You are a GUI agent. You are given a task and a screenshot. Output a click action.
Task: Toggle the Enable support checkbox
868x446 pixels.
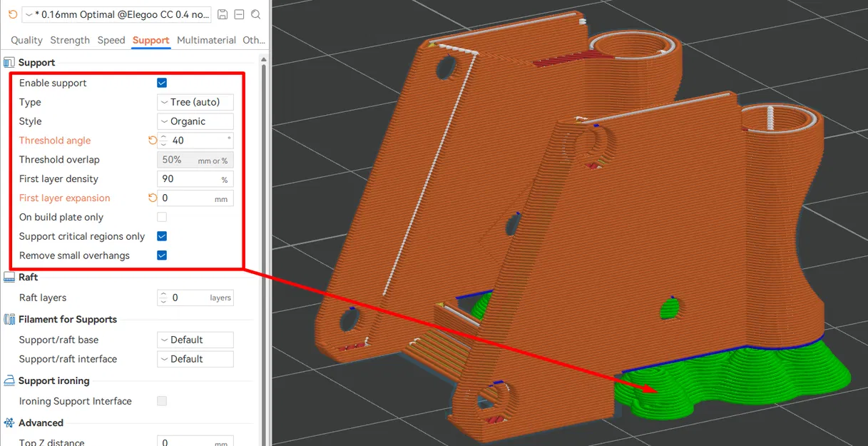pos(162,83)
